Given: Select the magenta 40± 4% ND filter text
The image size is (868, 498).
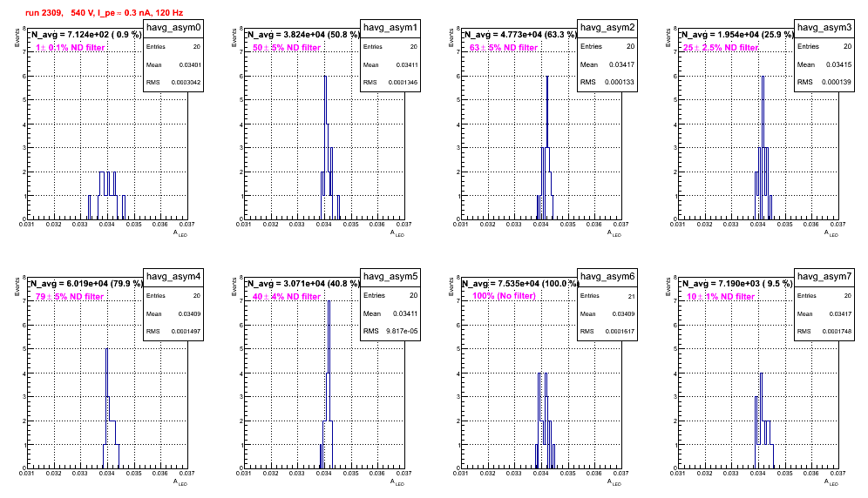Looking at the screenshot, I should coord(287,297).
